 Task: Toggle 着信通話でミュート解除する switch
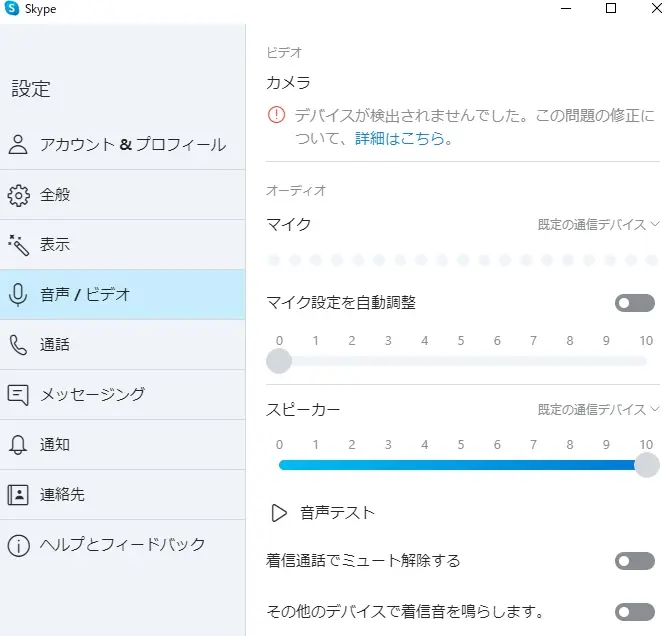point(635,561)
